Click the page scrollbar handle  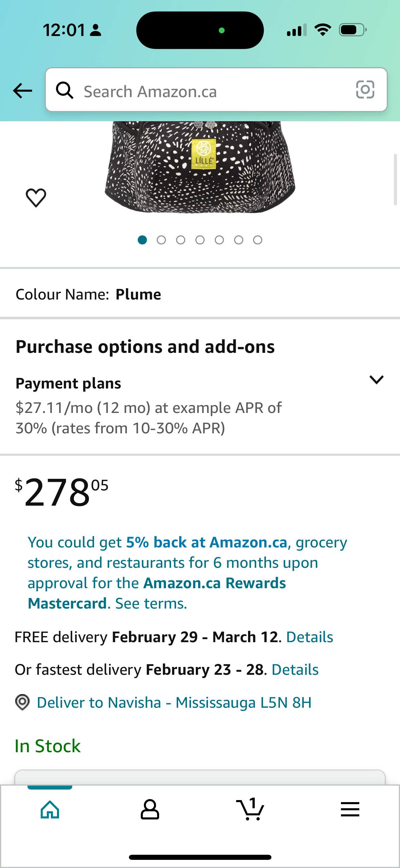[x=395, y=179]
